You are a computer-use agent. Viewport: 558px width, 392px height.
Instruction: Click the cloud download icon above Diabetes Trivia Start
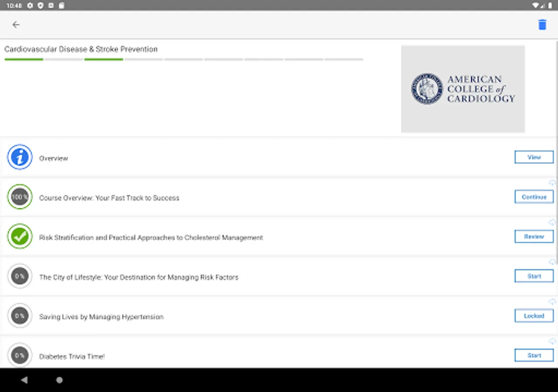point(552,341)
